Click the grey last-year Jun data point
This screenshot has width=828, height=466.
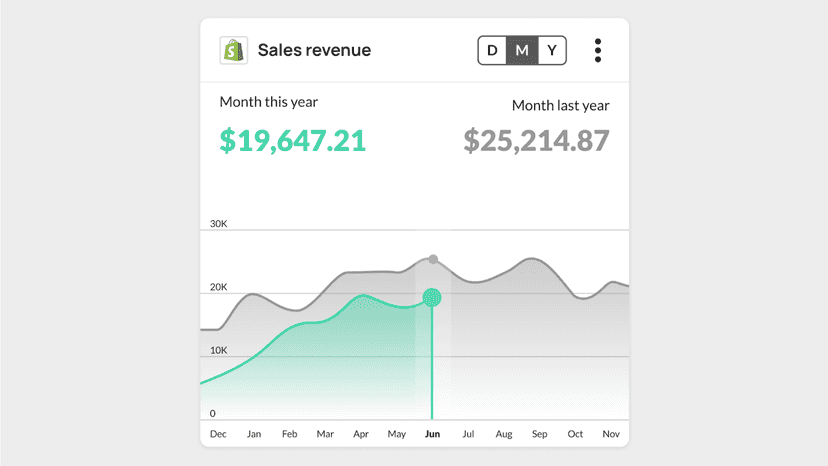click(433, 259)
